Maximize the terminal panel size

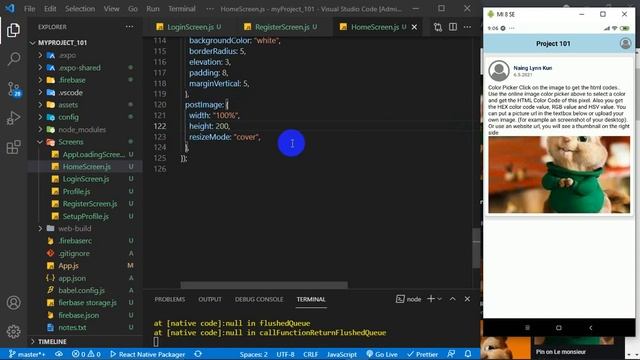(x=453, y=299)
